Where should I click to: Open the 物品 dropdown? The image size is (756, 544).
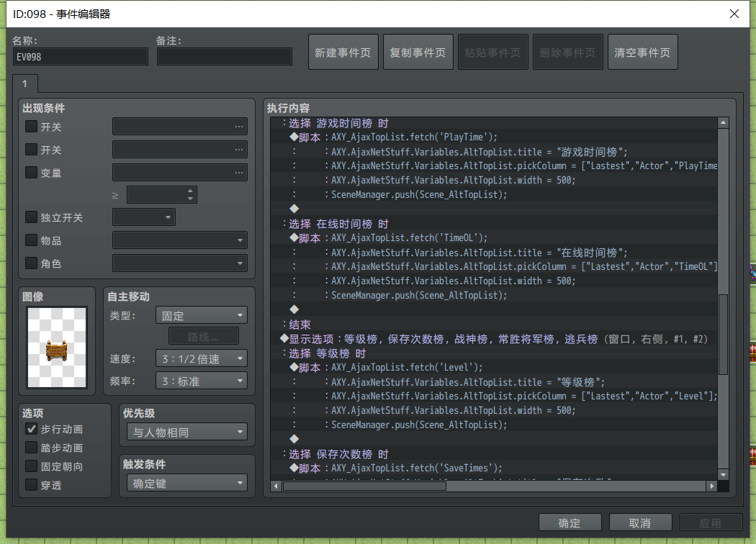coord(180,240)
